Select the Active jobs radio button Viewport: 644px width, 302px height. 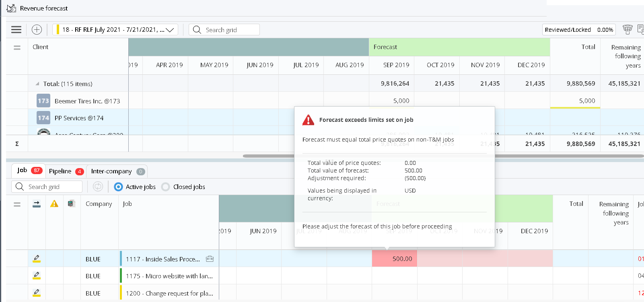pos(119,187)
